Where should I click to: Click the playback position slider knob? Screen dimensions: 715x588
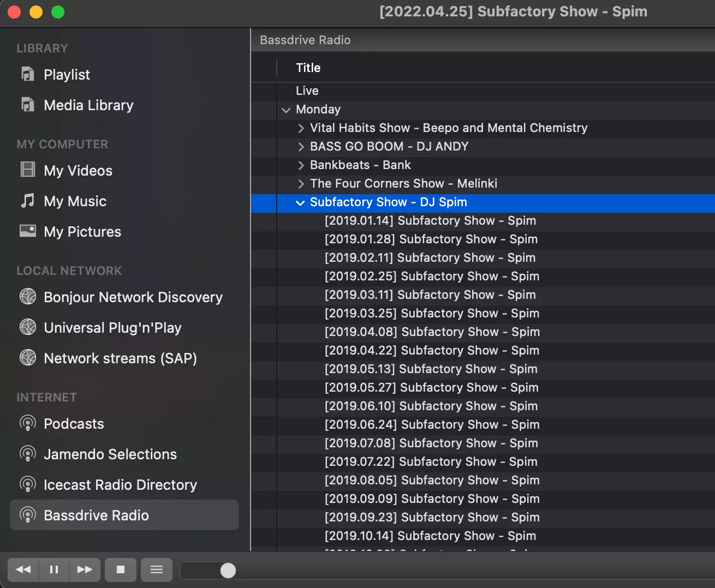(228, 571)
